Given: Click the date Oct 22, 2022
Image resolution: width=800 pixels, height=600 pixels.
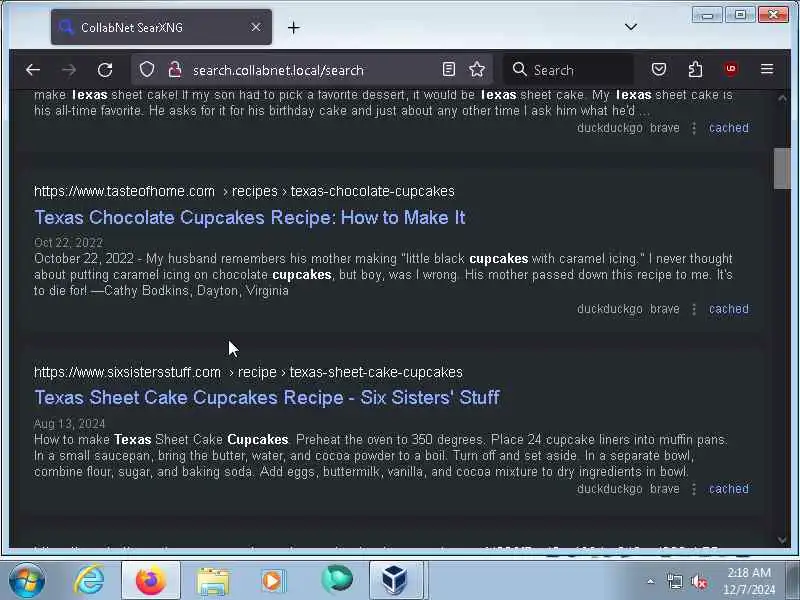Looking at the screenshot, I should click(x=68, y=242).
